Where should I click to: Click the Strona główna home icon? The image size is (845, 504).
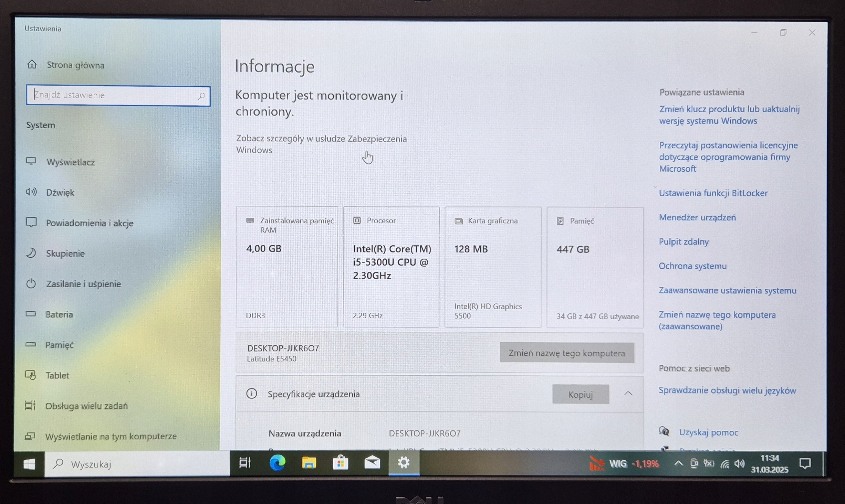[x=32, y=64]
